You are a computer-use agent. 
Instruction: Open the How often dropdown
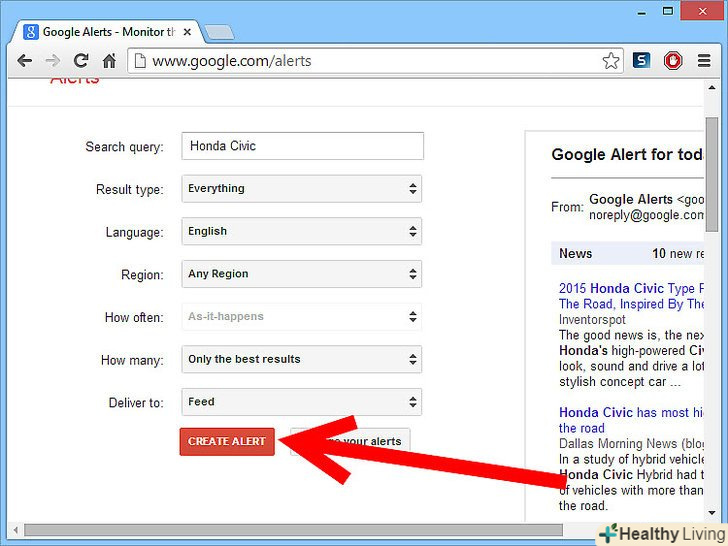click(302, 317)
